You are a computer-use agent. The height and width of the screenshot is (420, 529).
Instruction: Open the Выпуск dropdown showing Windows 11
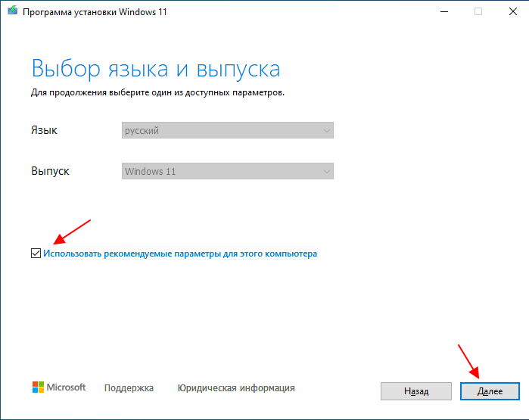(x=227, y=171)
